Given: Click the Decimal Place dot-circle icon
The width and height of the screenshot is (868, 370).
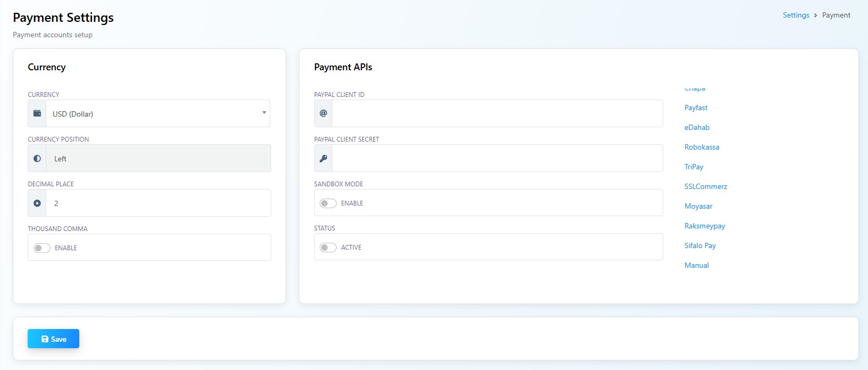Looking at the screenshot, I should pyautogui.click(x=37, y=203).
